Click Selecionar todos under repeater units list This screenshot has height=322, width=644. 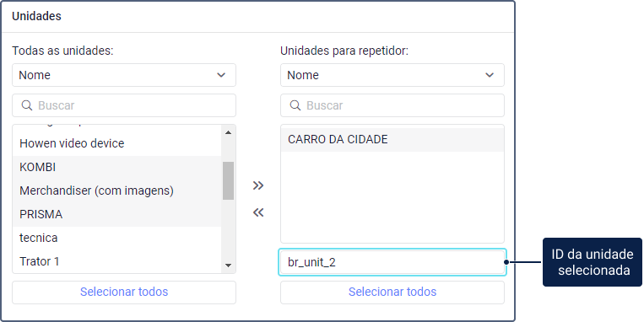point(392,292)
